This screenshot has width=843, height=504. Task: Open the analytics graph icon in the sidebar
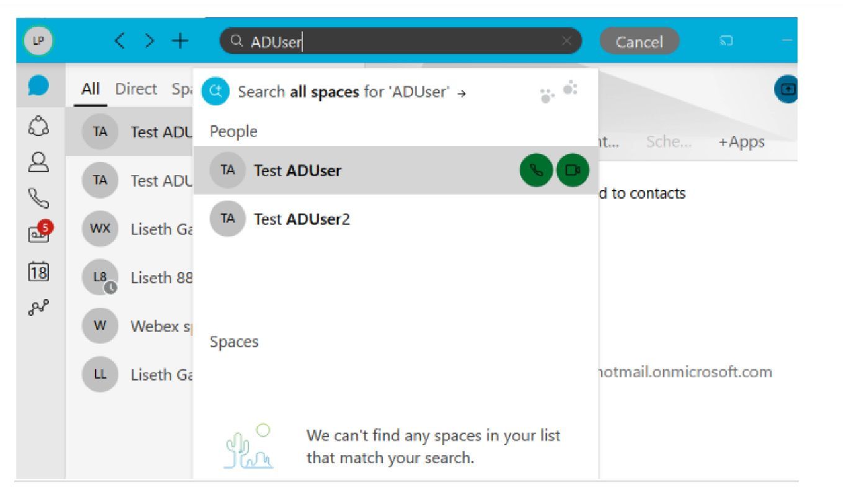pos(38,307)
